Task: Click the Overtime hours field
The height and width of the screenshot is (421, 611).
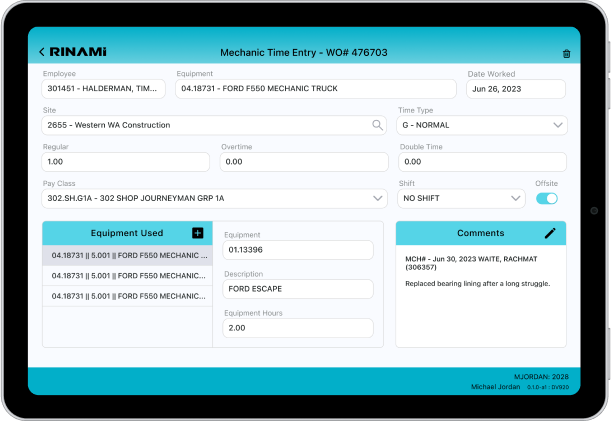Action: tap(303, 161)
